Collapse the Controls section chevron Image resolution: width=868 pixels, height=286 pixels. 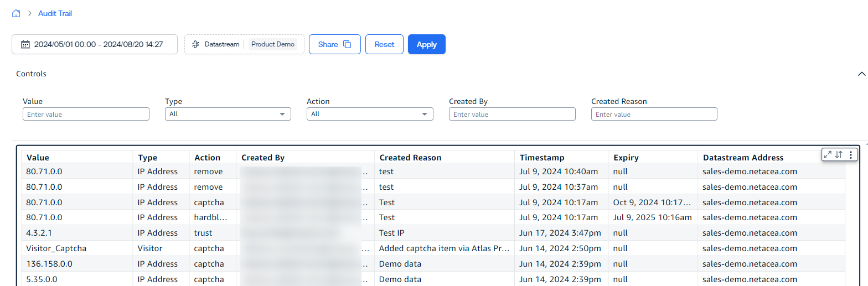(x=861, y=74)
